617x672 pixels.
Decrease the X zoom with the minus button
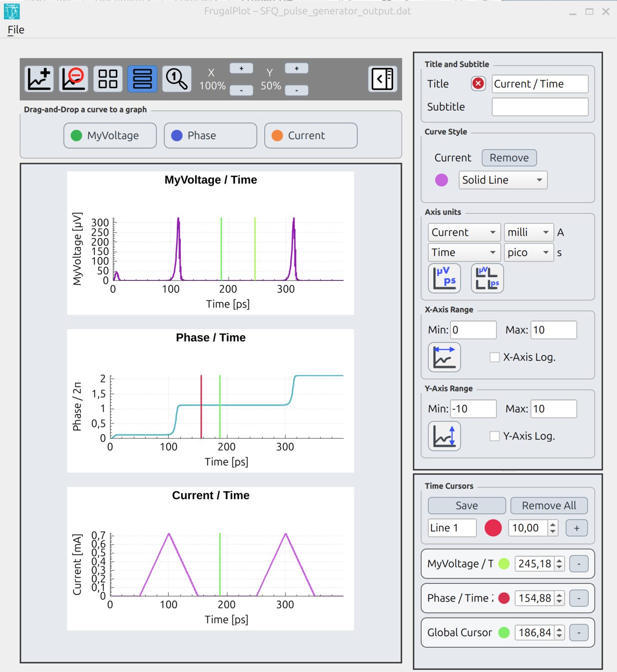coord(242,90)
